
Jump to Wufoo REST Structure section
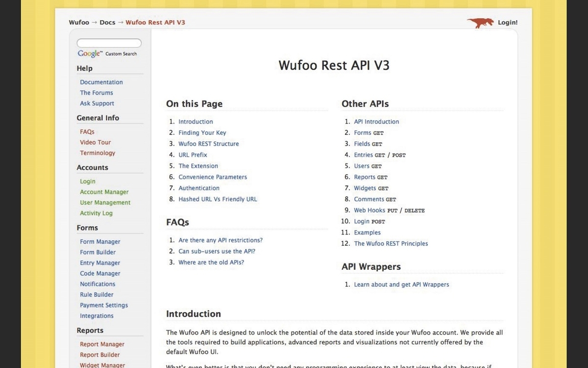pos(209,144)
